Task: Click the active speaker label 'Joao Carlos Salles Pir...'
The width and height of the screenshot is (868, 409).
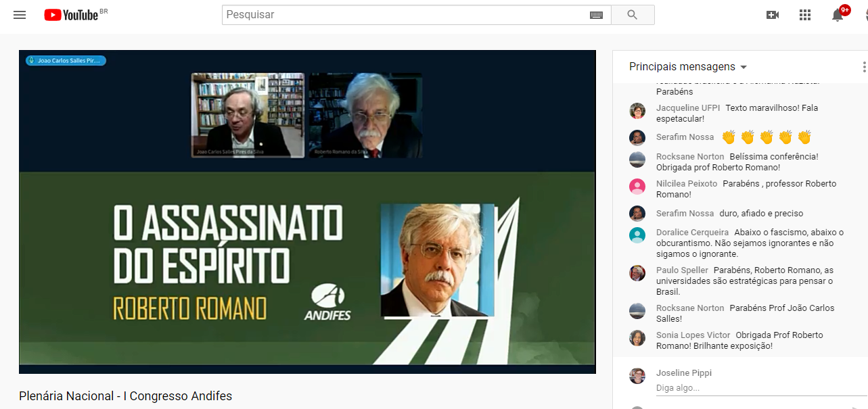Action: pyautogui.click(x=66, y=60)
